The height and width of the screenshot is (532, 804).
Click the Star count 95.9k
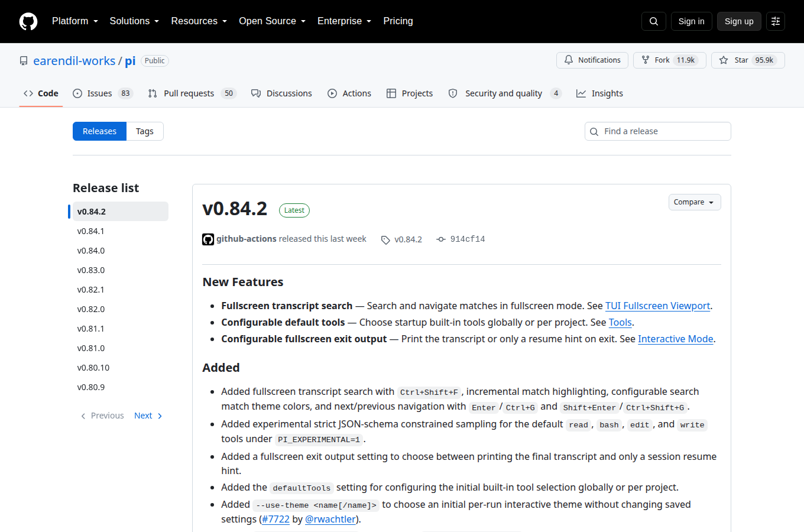tap(764, 60)
